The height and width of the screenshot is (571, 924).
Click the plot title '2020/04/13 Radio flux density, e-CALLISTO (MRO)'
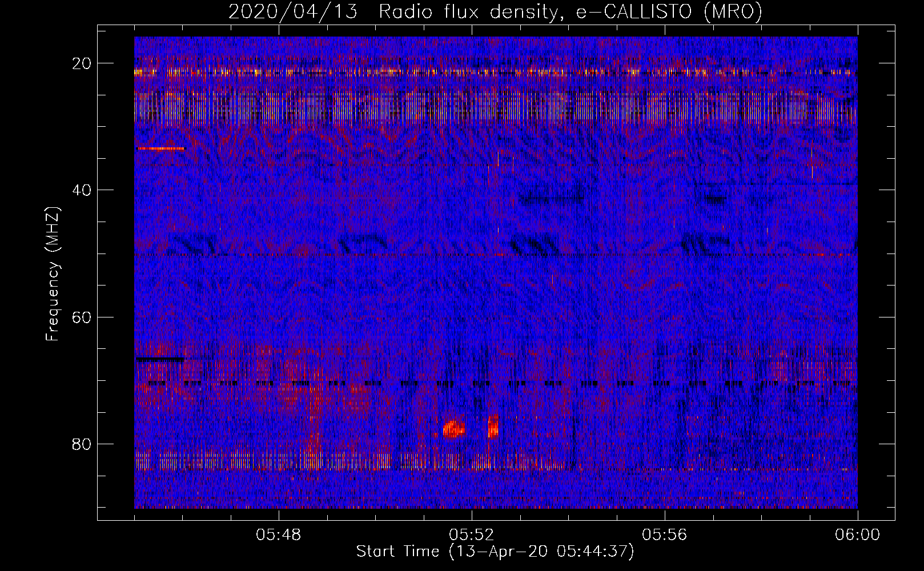pos(495,12)
